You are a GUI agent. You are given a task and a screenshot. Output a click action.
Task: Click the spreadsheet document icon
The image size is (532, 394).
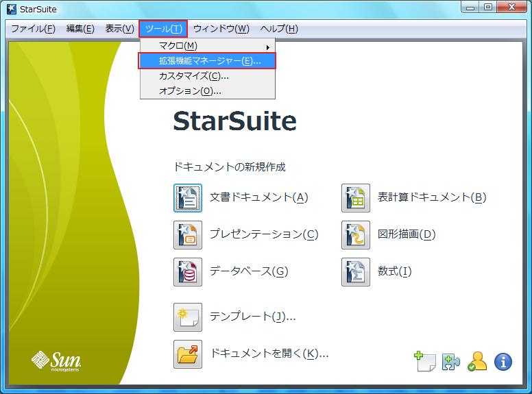356,198
